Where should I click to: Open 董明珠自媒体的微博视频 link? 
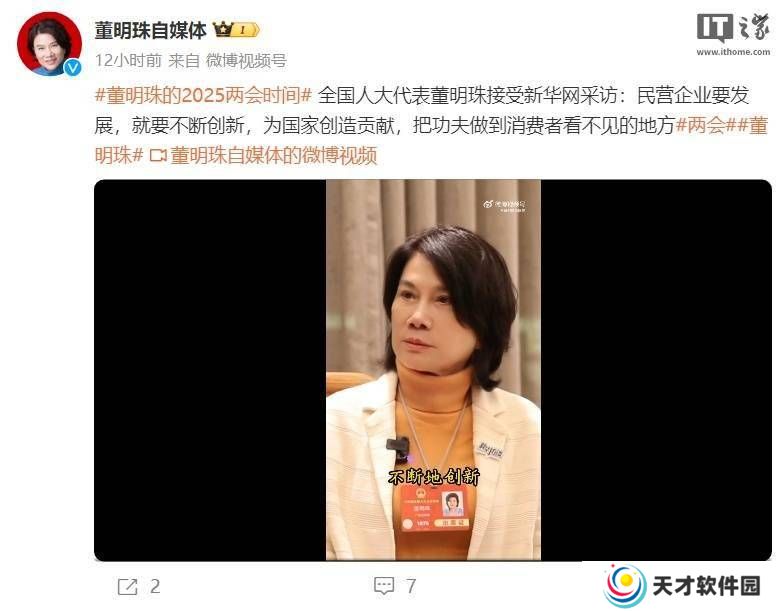click(x=273, y=156)
